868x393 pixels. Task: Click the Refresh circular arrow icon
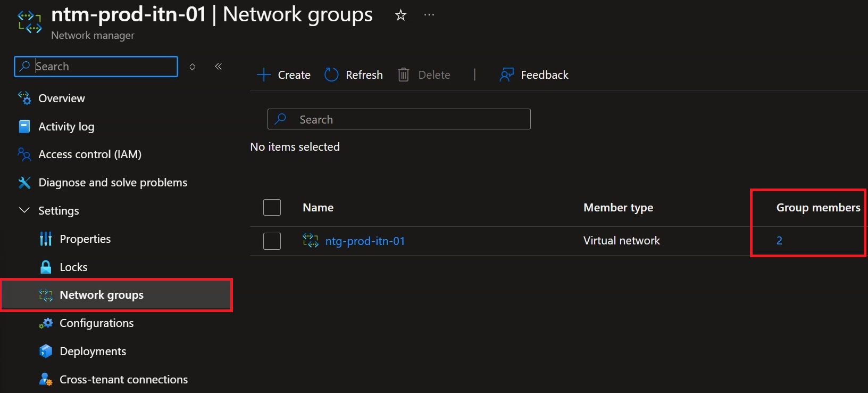[331, 75]
